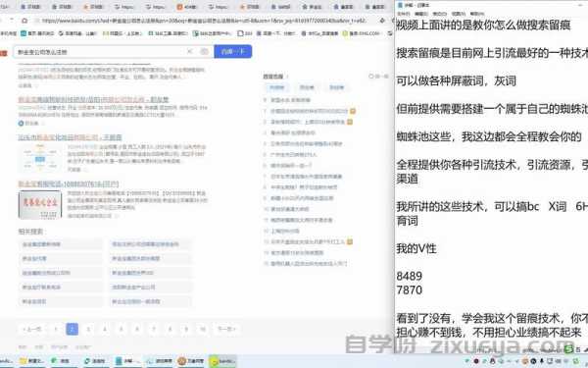The width and height of the screenshot is (588, 368).
Task: Go to results page 3
Action: pyautogui.click(x=88, y=329)
